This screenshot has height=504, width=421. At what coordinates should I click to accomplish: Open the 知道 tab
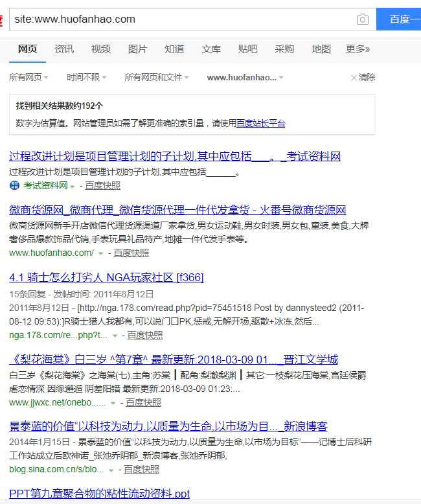point(174,49)
